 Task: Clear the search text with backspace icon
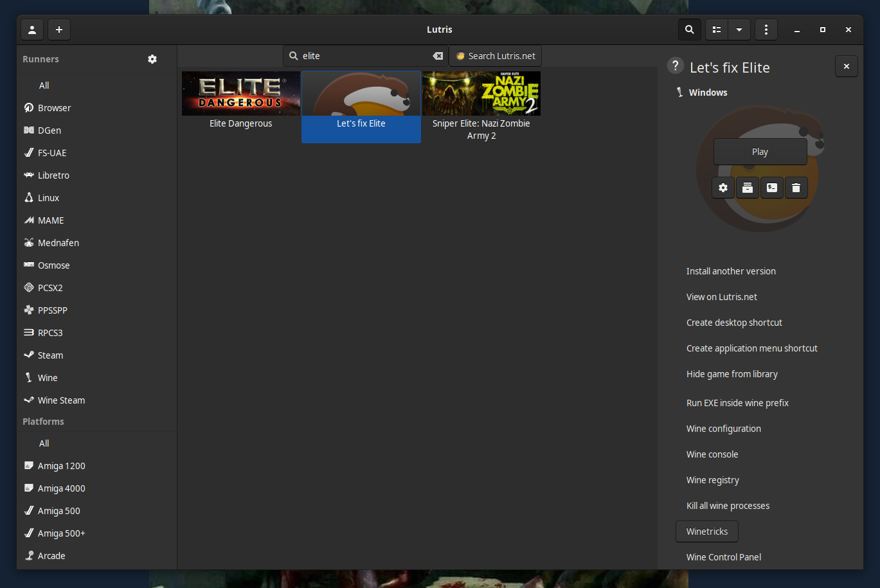(438, 56)
